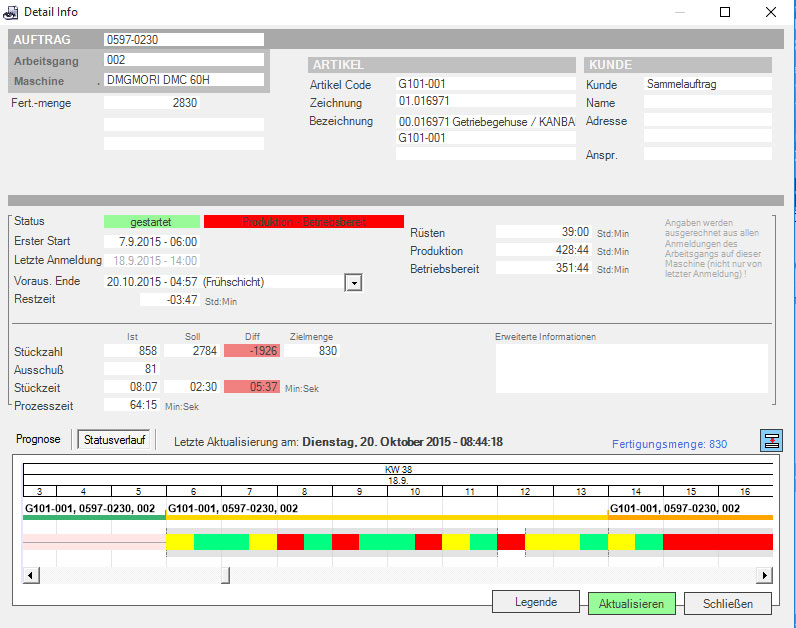Click the timeline horizontal scrollbar thumb
796x628 pixels.
point(226,575)
